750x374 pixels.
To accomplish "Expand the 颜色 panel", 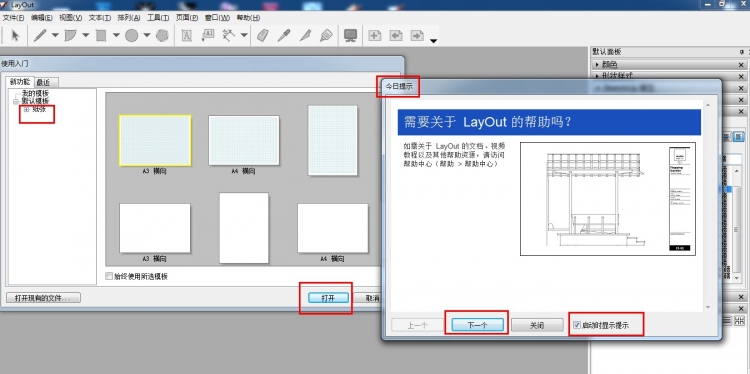I will (x=597, y=65).
